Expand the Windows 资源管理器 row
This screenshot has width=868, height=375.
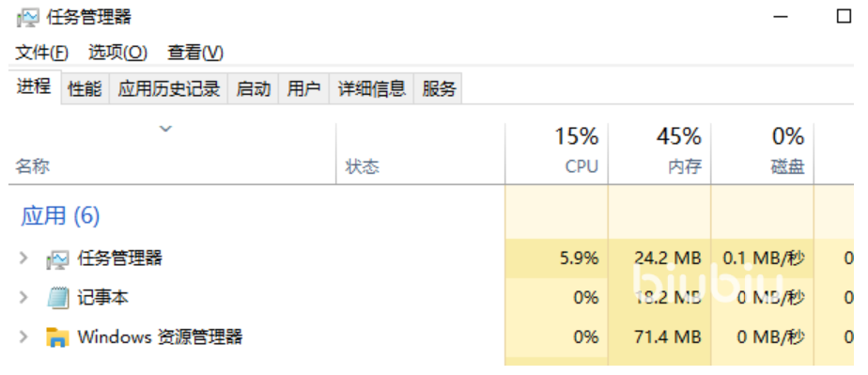pos(23,336)
